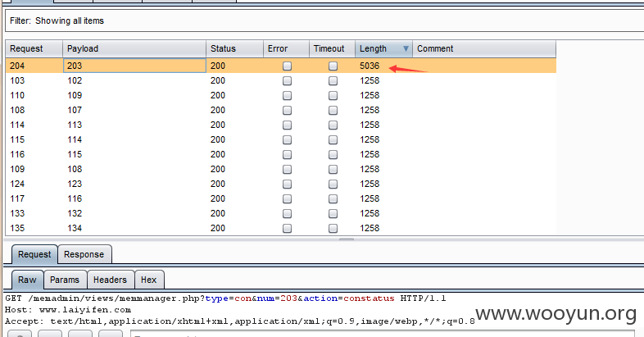Click the Host: www.laiyifen.com header line
Image resolution: width=644 pixels, height=337 pixels.
click(x=68, y=310)
